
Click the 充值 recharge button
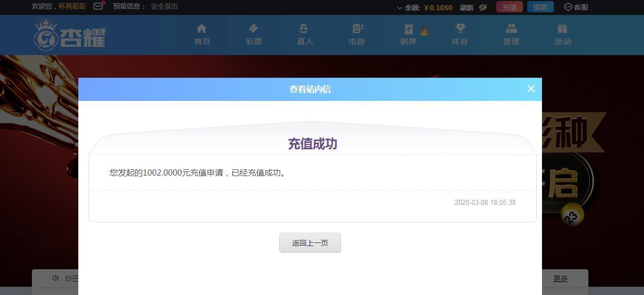click(509, 7)
